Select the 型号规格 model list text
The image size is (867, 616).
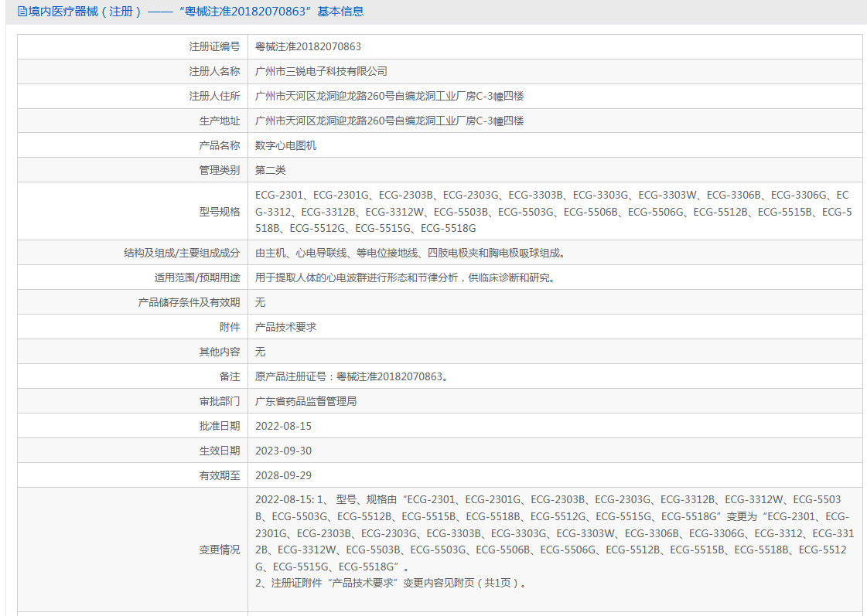(554, 212)
